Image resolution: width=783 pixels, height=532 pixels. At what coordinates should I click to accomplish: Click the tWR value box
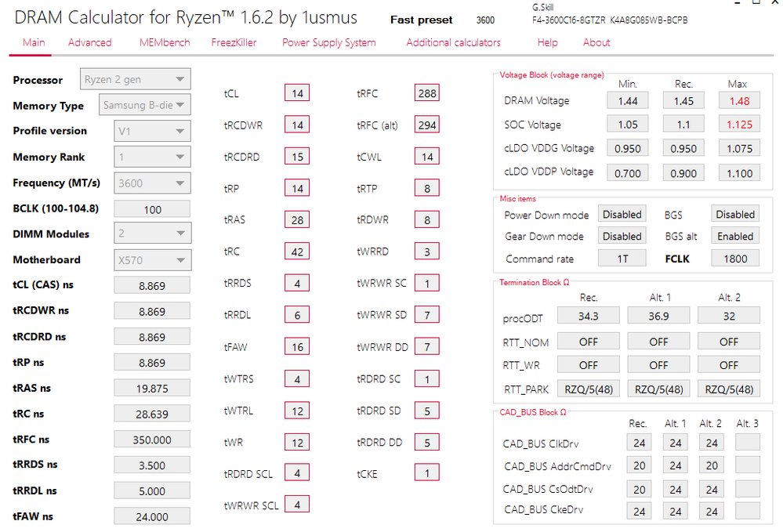[x=297, y=442]
